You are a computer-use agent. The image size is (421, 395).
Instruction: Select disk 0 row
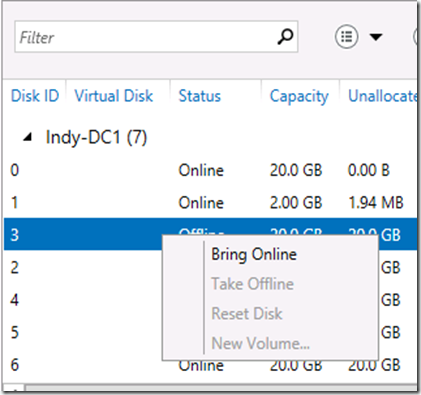(210, 170)
